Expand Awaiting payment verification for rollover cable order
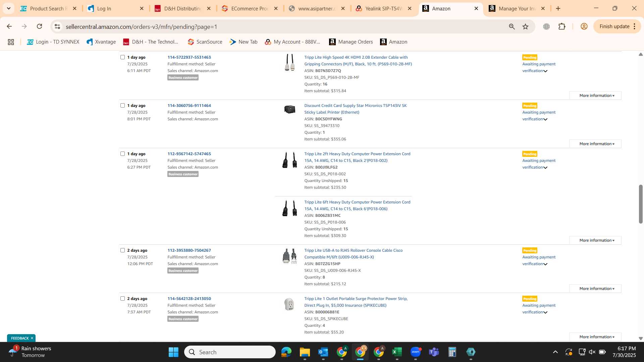644x362 pixels. (539, 260)
